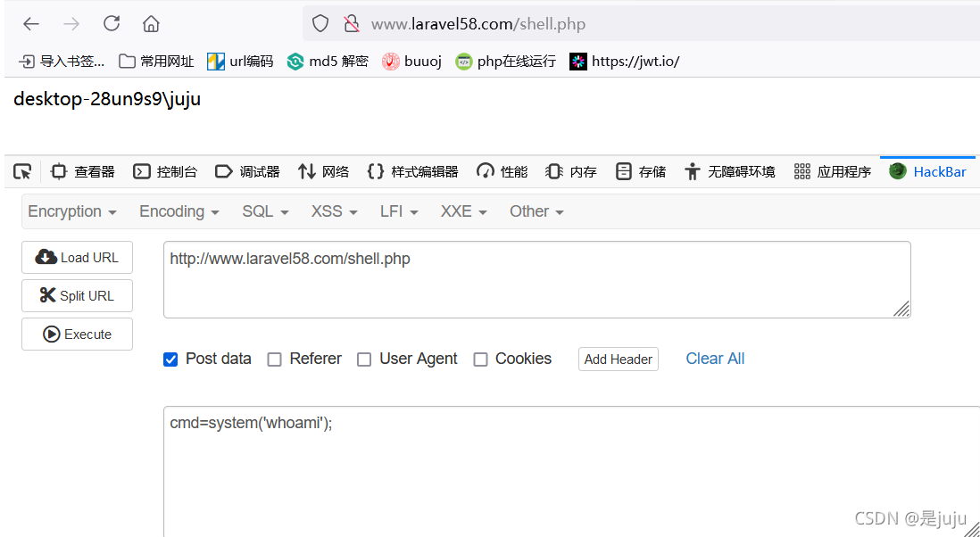The image size is (980, 537).
Task: Select the HackBar tab
Action: [927, 171]
